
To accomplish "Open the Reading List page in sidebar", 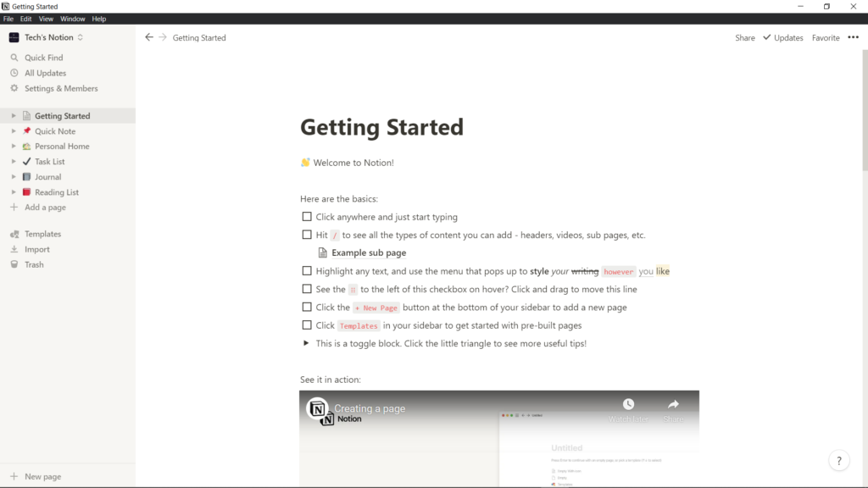I will [x=56, y=192].
